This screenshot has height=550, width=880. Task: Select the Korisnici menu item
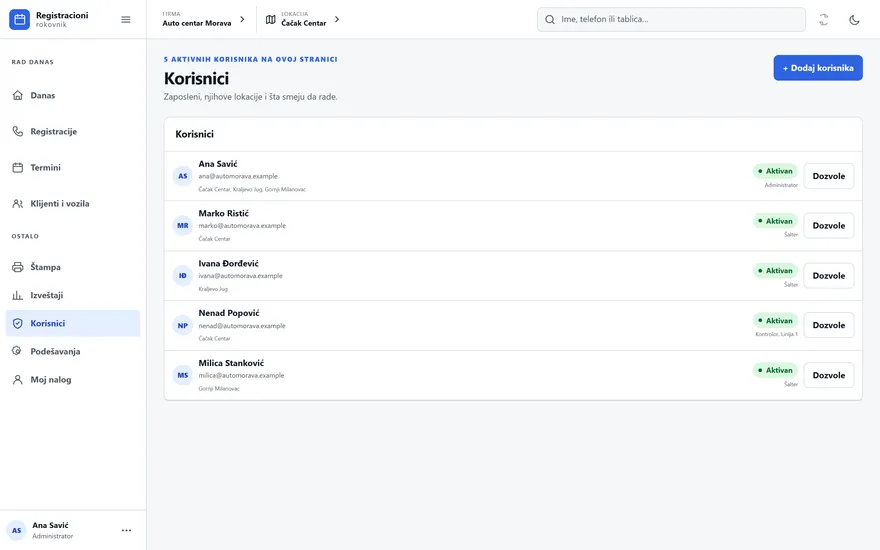click(x=73, y=323)
